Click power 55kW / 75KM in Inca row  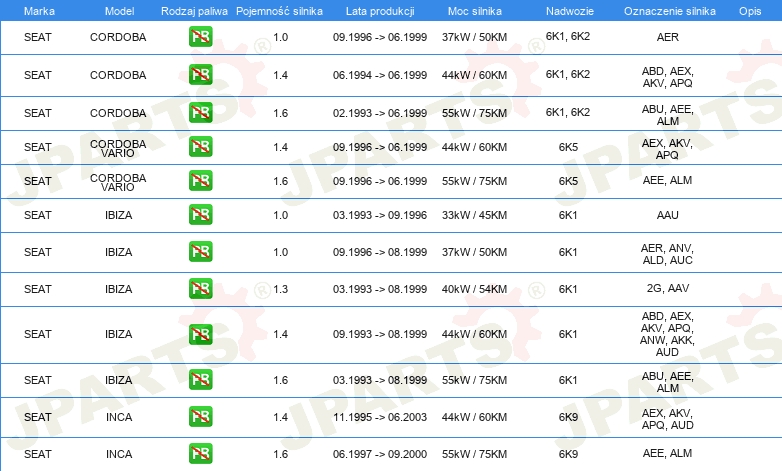pyautogui.click(x=474, y=454)
